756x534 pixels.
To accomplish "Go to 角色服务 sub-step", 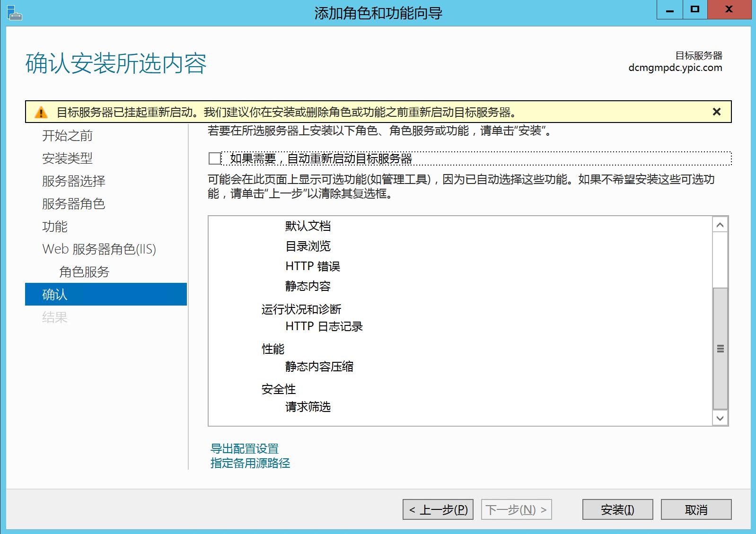I will click(84, 272).
